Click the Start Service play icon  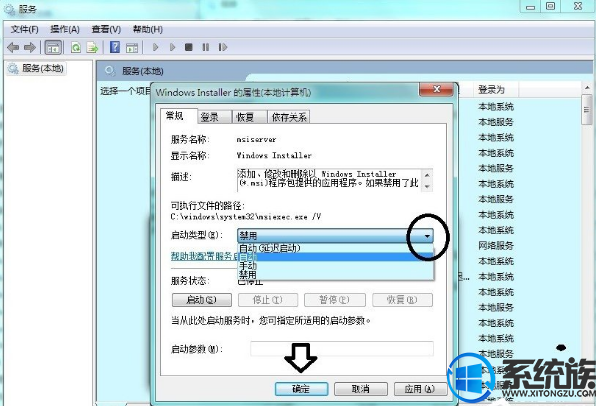(155, 47)
